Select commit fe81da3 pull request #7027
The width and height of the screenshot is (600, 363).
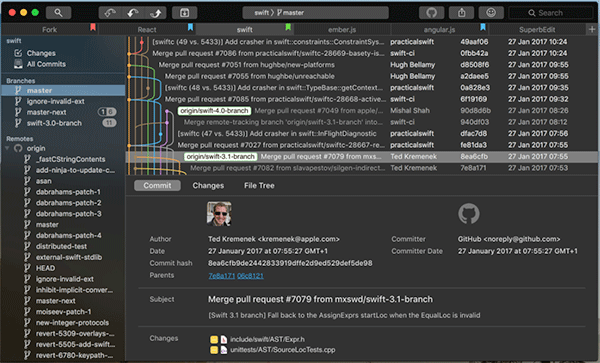tap(362, 145)
